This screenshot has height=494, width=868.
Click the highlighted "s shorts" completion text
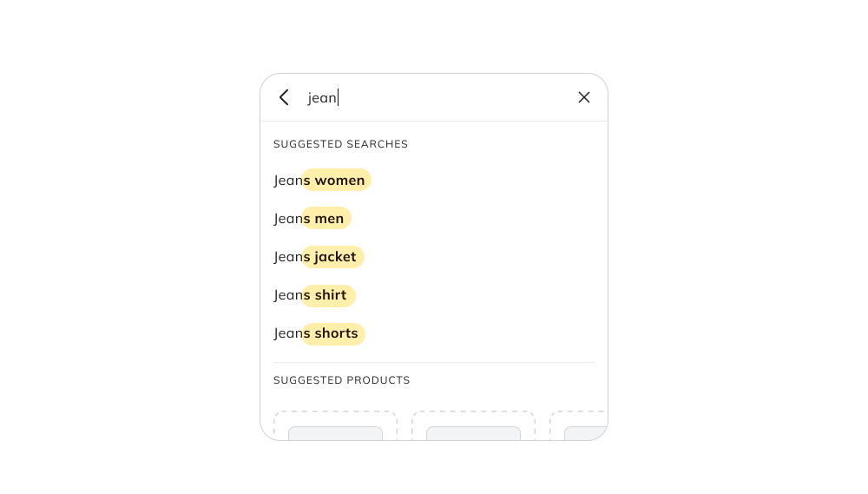[334, 333]
